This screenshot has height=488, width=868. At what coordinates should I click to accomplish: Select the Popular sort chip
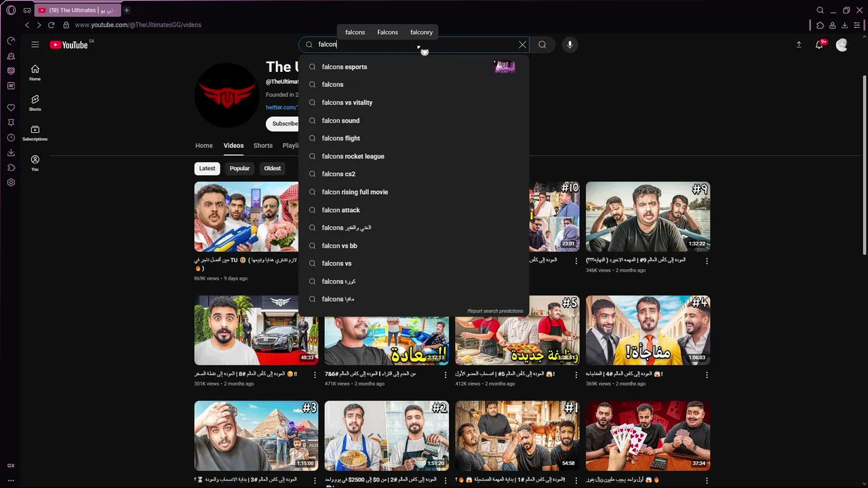click(239, 168)
